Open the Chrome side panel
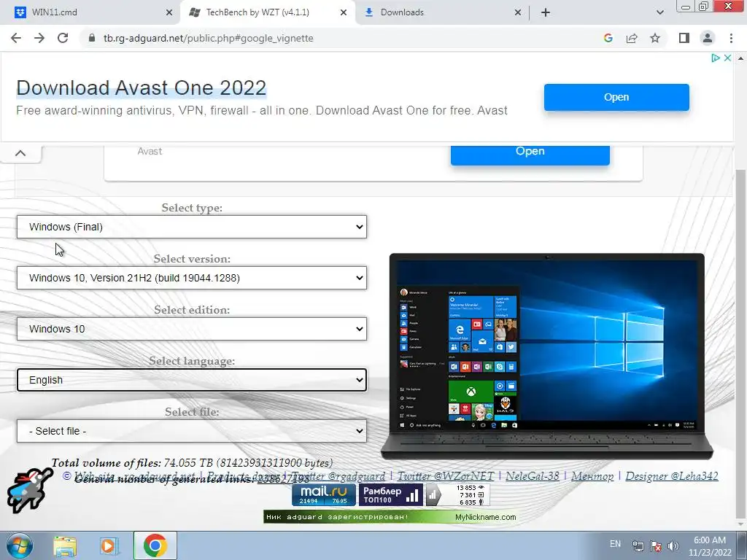747x560 pixels. (684, 38)
